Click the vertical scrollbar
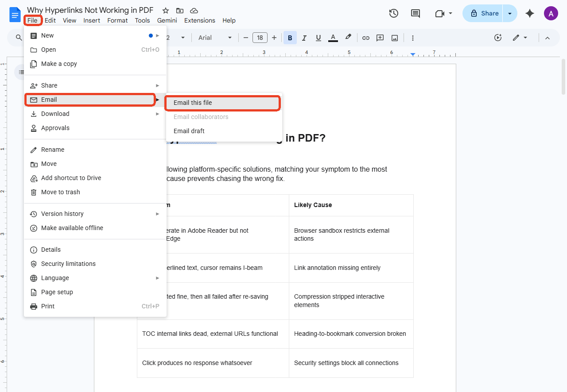 click(x=563, y=77)
